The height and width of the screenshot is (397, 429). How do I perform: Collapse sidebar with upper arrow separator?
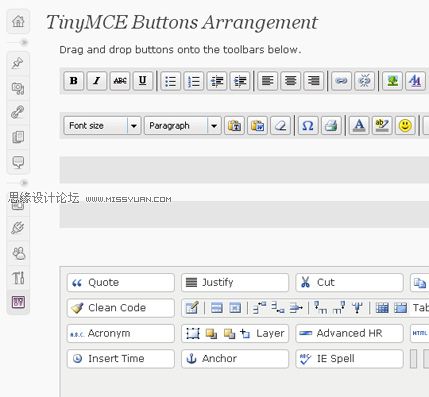(x=23, y=42)
